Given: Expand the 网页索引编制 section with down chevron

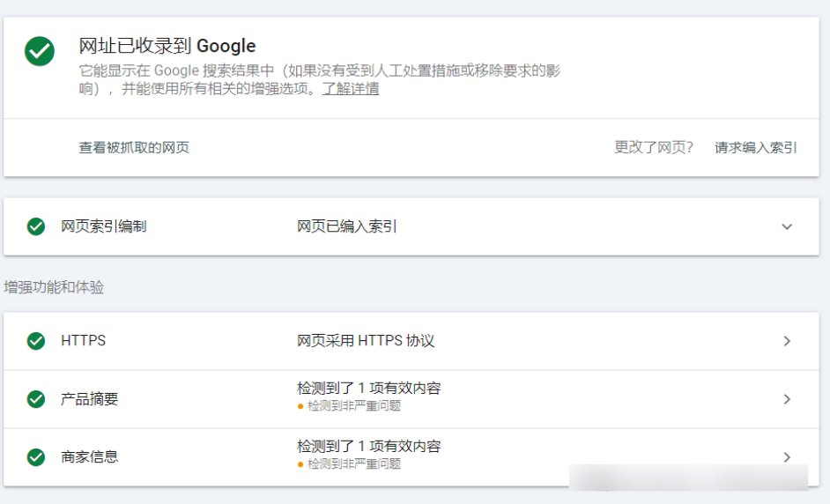Looking at the screenshot, I should click(787, 226).
